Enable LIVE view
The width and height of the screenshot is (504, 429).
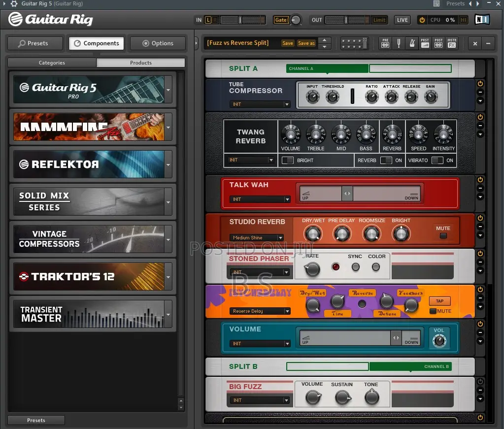(402, 20)
